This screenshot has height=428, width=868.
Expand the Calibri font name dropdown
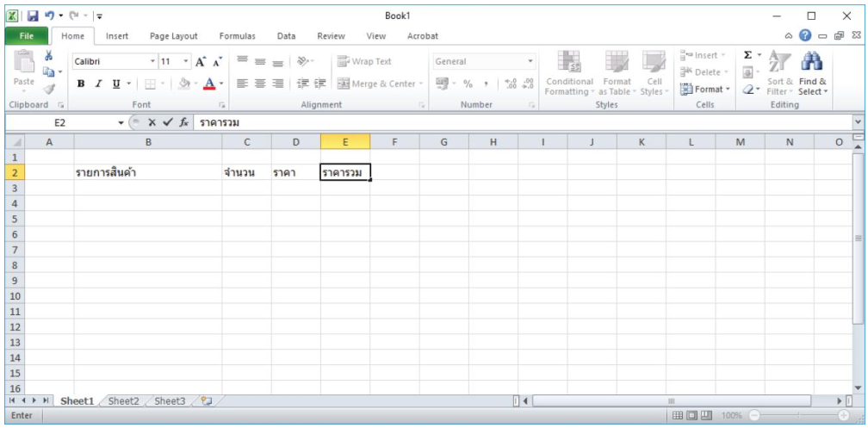coord(152,62)
